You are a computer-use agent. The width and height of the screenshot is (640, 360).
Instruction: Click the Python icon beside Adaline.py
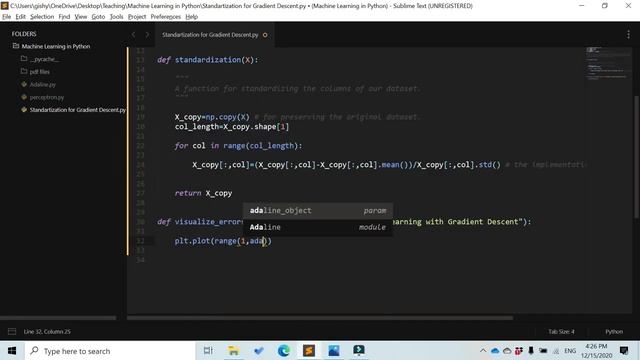(x=24, y=84)
